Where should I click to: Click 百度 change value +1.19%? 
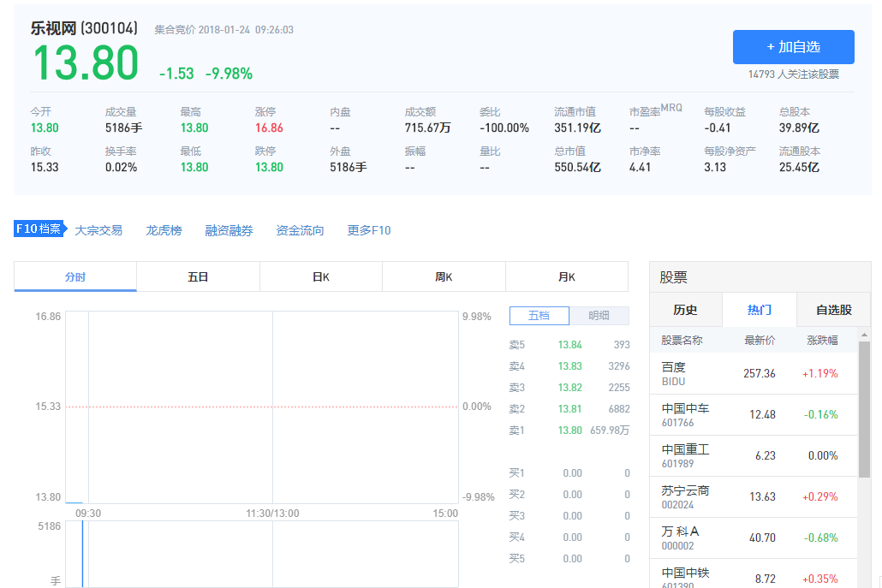click(819, 373)
